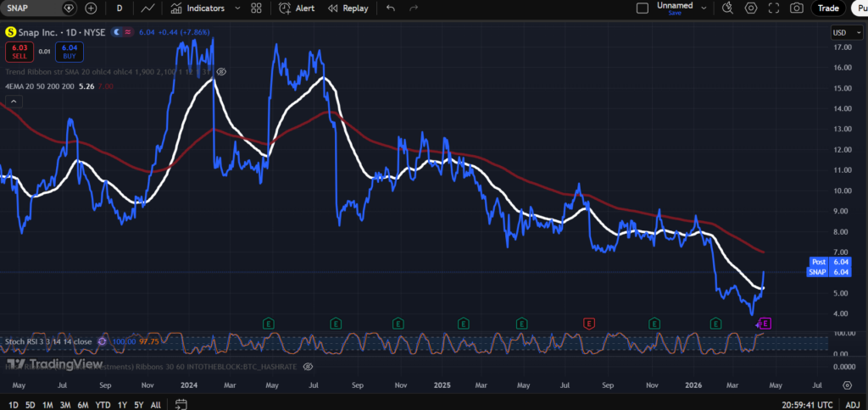Click the red earnings marker on timeline
The height and width of the screenshot is (410, 868).
(588, 323)
